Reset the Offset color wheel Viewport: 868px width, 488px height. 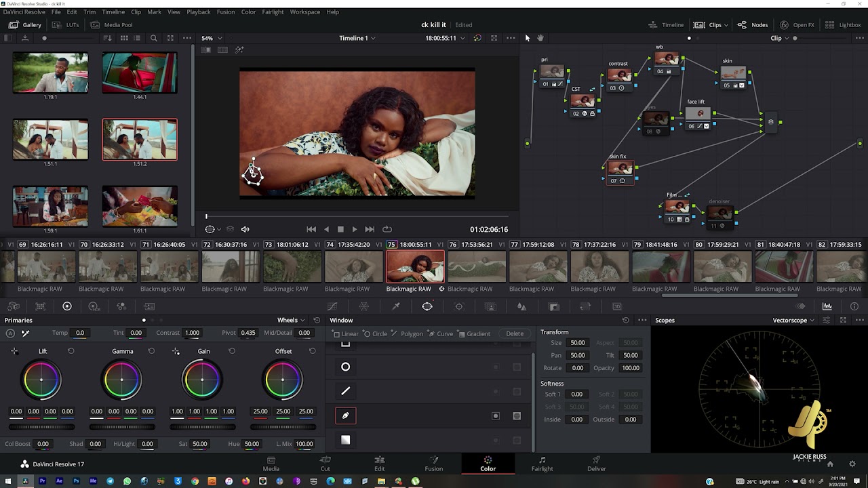tap(312, 351)
